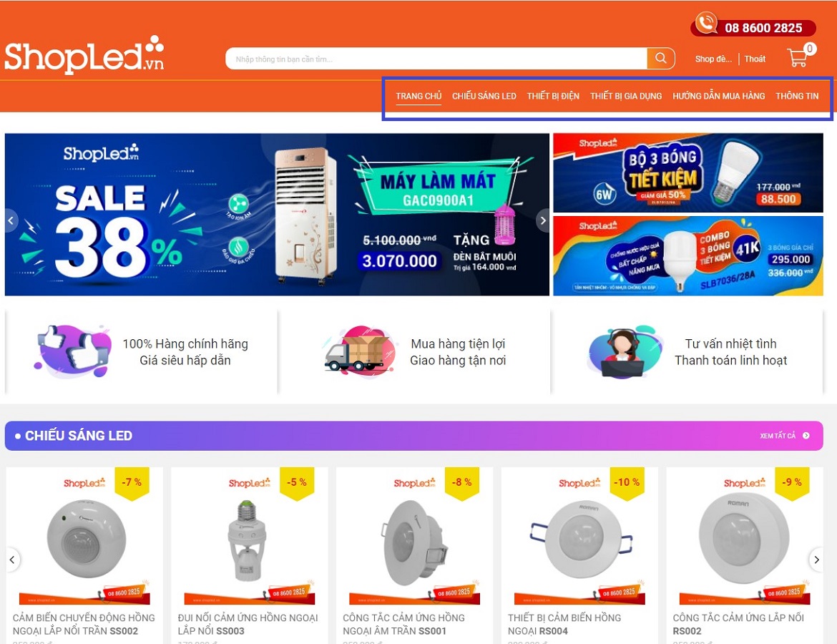The width and height of the screenshot is (837, 644).
Task: Show next main banner slide
Action: point(543,220)
